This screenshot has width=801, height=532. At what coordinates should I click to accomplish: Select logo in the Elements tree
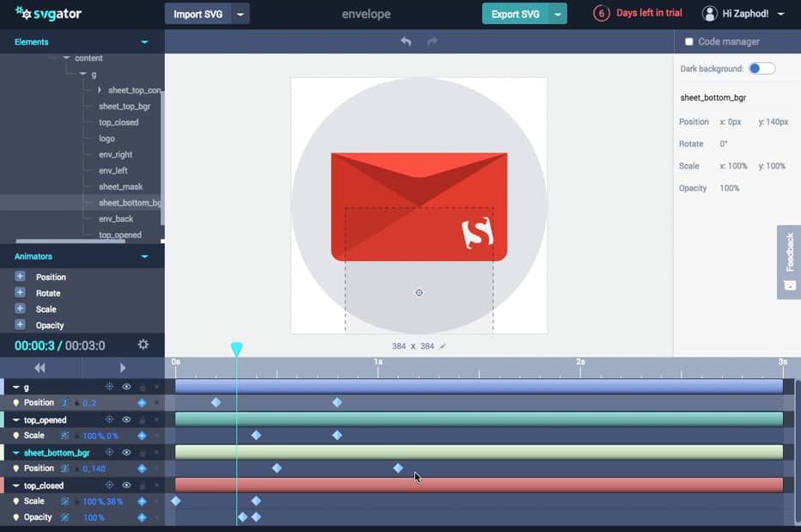(107, 138)
